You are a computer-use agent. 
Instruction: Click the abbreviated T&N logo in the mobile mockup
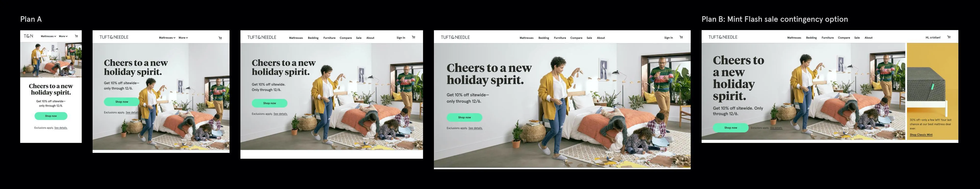28,36
